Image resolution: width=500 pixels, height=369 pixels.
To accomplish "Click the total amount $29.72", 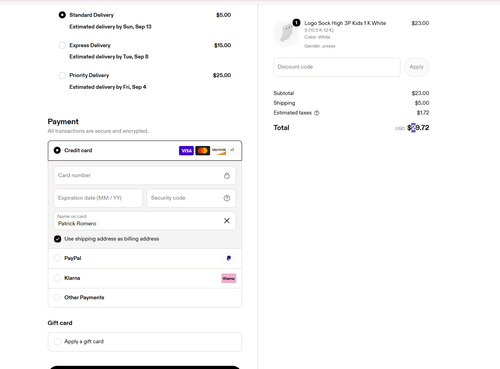I will [418, 128].
